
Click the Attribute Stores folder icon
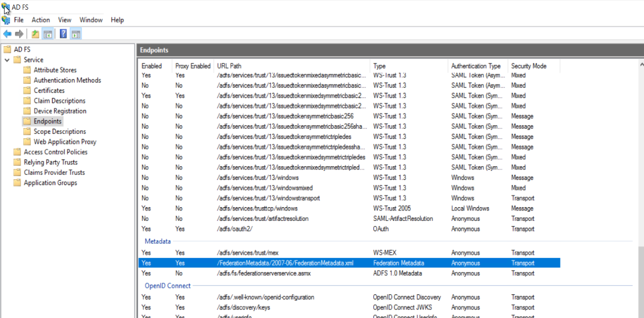[x=27, y=70]
